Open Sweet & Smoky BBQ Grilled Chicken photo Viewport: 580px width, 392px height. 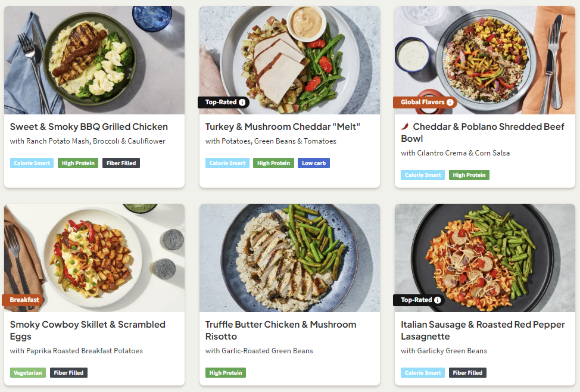[94, 60]
